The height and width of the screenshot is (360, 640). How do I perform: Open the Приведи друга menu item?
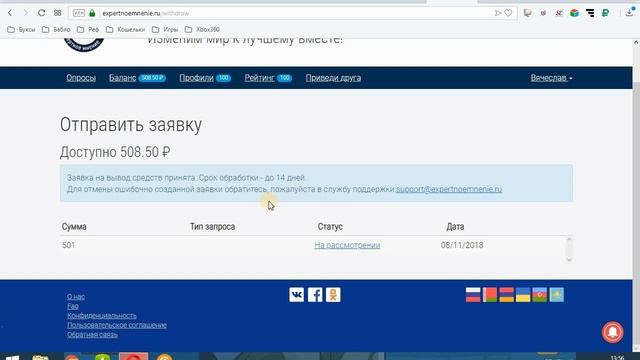point(333,78)
